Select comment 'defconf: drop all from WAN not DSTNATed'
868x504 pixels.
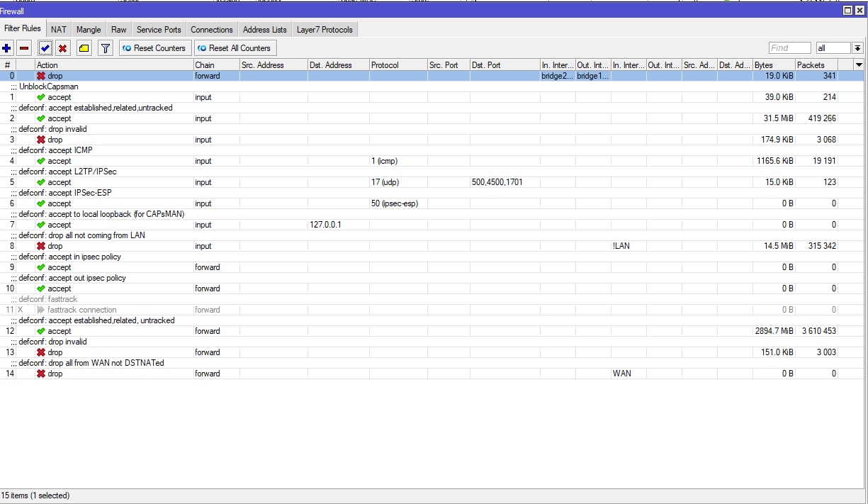[91, 363]
